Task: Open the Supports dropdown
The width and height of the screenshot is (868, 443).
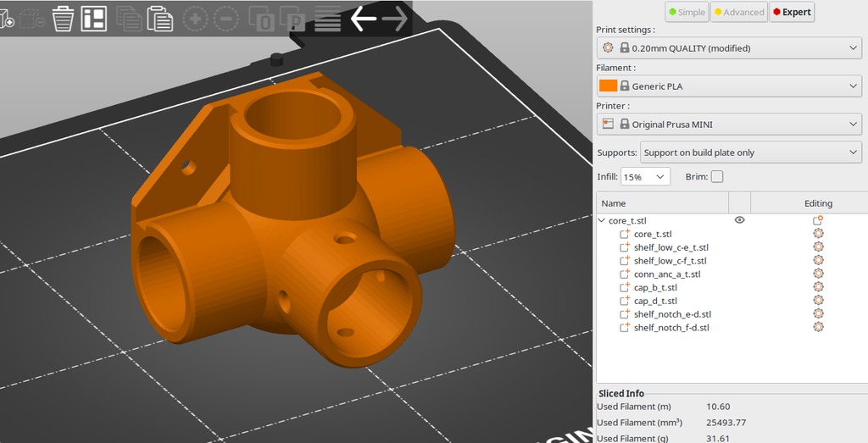Action: (x=751, y=152)
